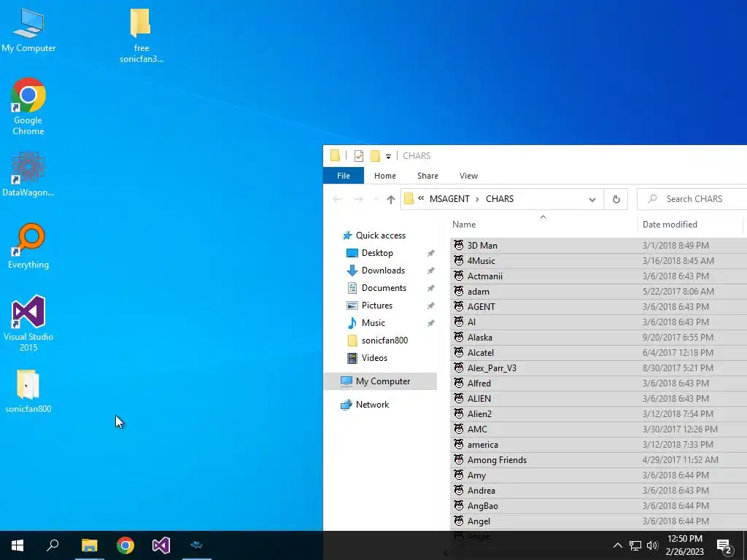The height and width of the screenshot is (560, 747).
Task: Sort by Date modified column header
Action: point(690,225)
